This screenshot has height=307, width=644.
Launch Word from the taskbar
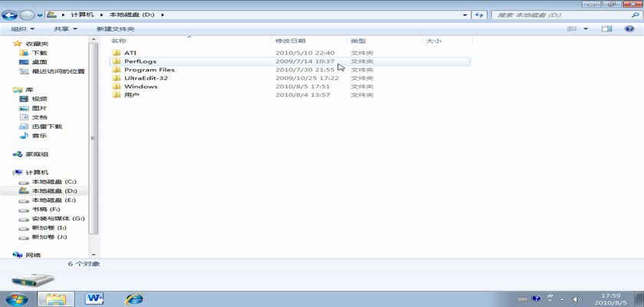(95, 298)
